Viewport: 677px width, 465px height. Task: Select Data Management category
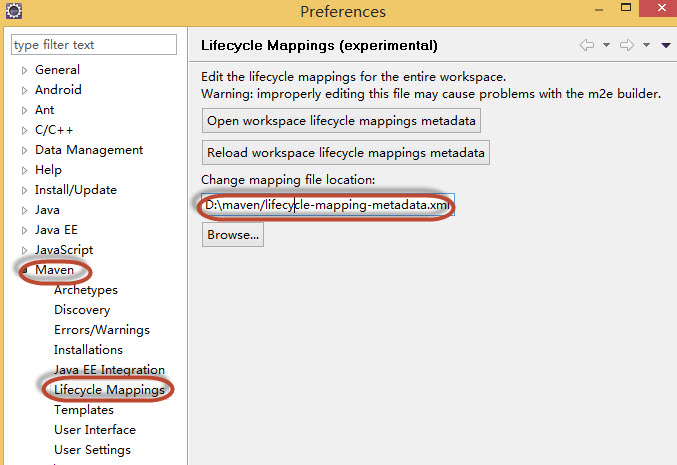(89, 149)
